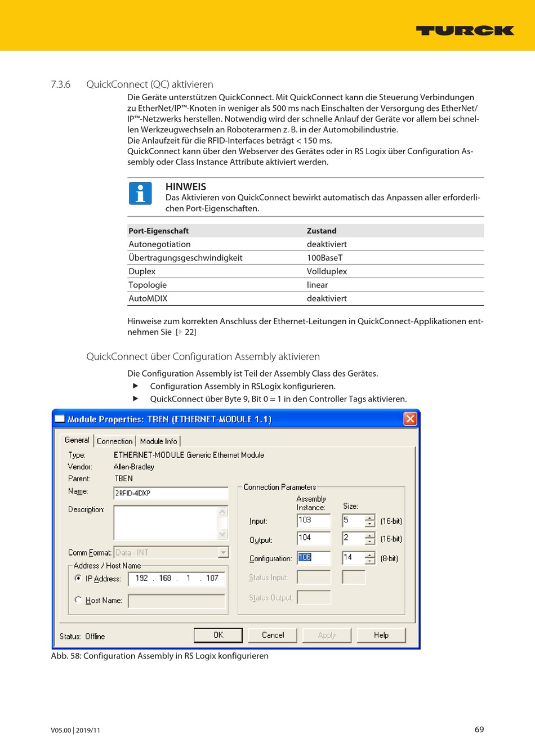Click the section number 7.3.6
This screenshot has height=756, width=535.
point(61,84)
